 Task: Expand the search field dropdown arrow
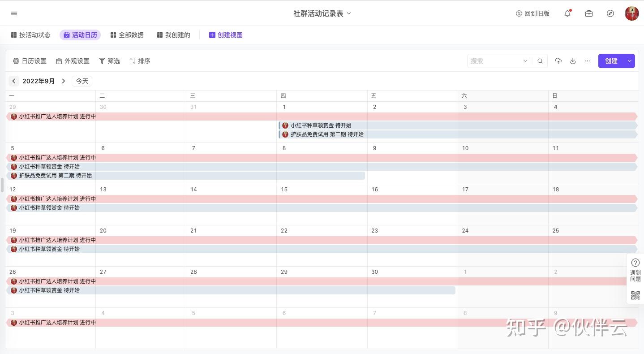(x=525, y=61)
